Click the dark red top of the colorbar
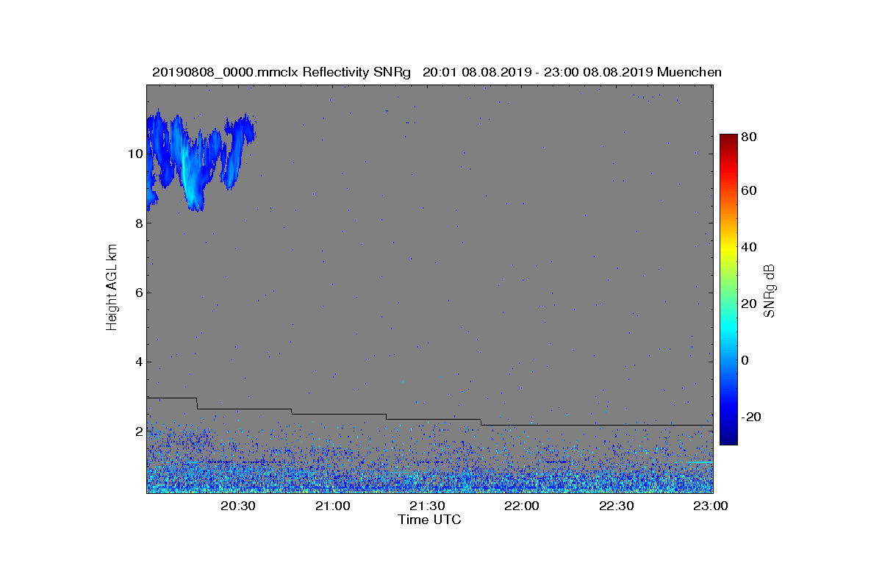This screenshot has width=882, height=588. tap(728, 139)
